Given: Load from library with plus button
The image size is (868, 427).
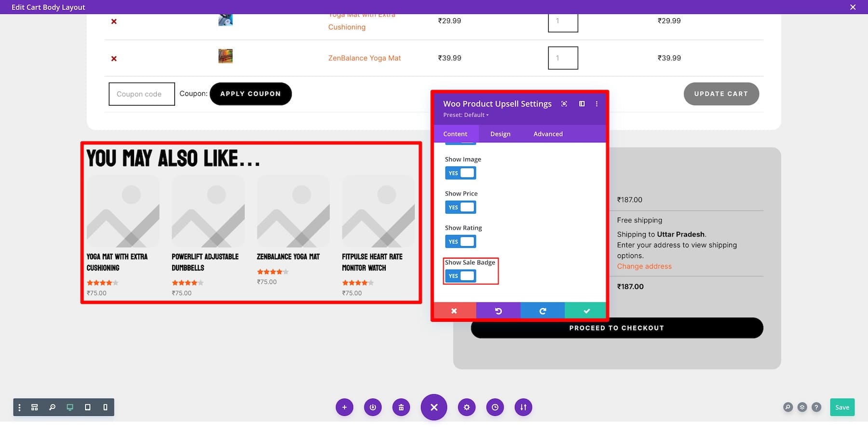Looking at the screenshot, I should [344, 407].
